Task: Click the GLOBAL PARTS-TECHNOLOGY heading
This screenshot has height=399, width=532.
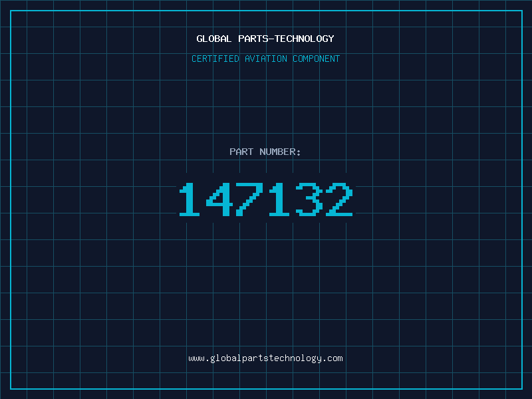Action: [x=265, y=39]
